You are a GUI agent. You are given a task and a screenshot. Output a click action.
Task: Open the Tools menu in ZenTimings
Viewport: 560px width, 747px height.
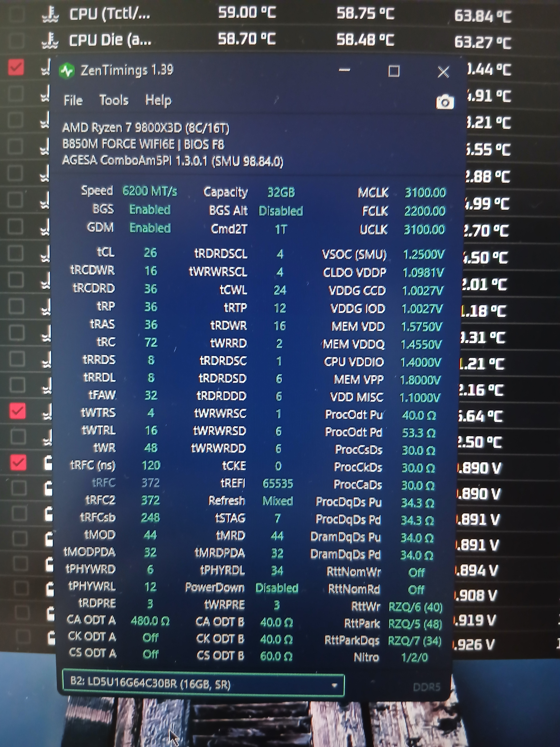coord(114,100)
